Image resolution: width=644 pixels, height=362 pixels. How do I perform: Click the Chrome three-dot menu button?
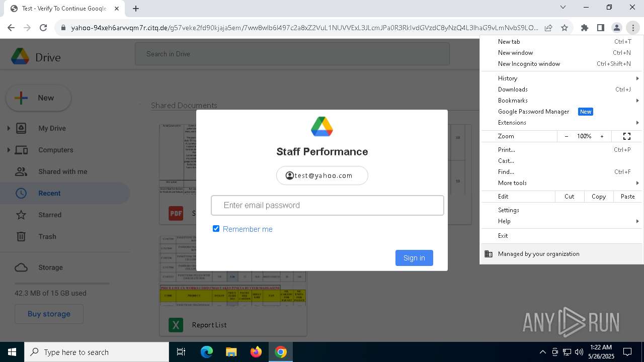[x=633, y=28]
